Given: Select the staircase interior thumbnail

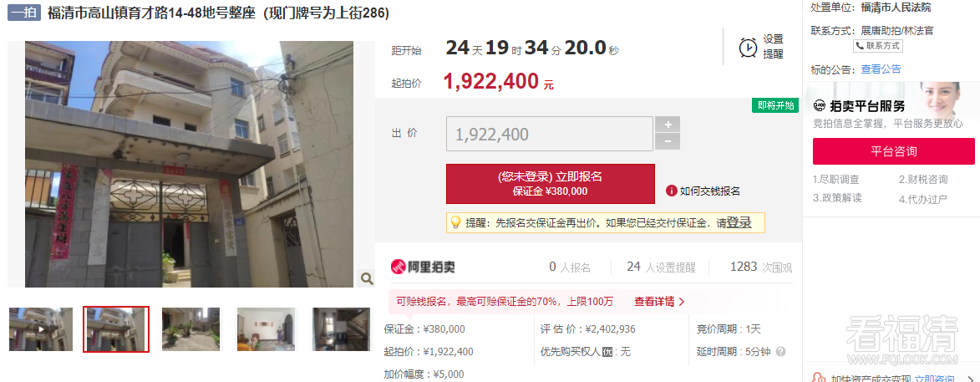Looking at the screenshot, I should [x=341, y=329].
